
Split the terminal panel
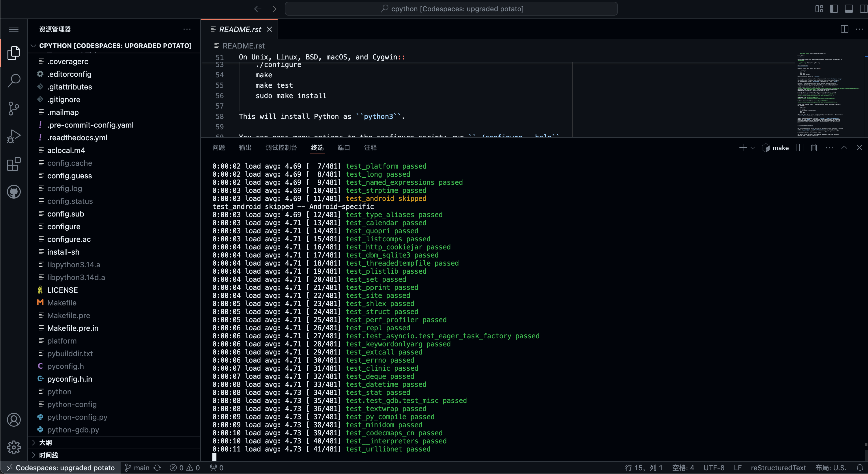[x=799, y=148]
